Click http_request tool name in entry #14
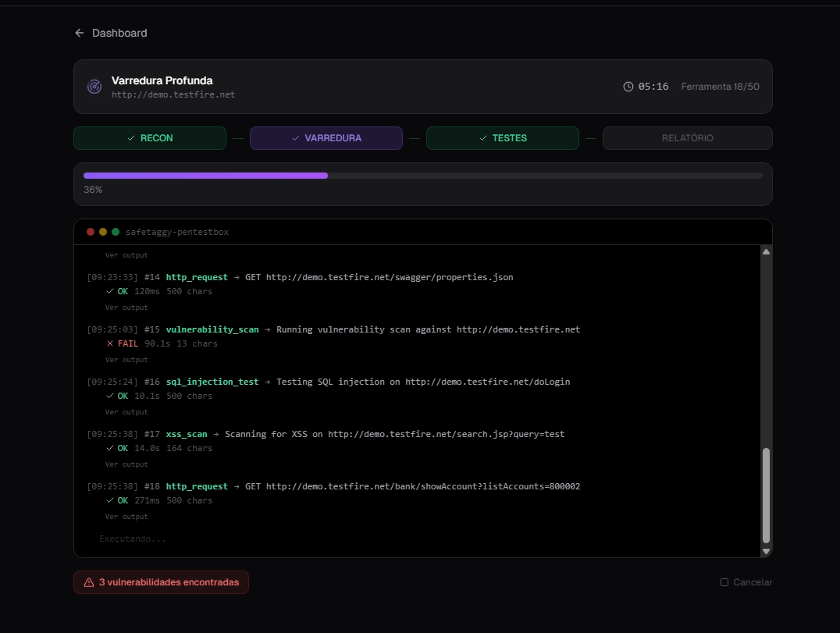840x633 pixels. coord(197,277)
